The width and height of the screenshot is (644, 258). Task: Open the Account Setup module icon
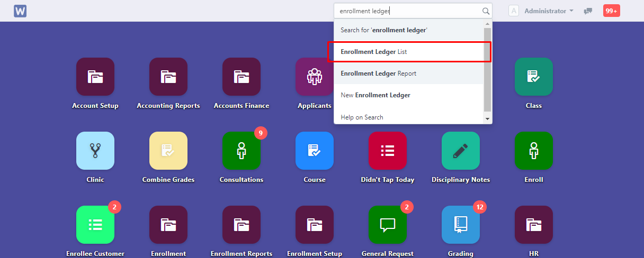[95, 77]
